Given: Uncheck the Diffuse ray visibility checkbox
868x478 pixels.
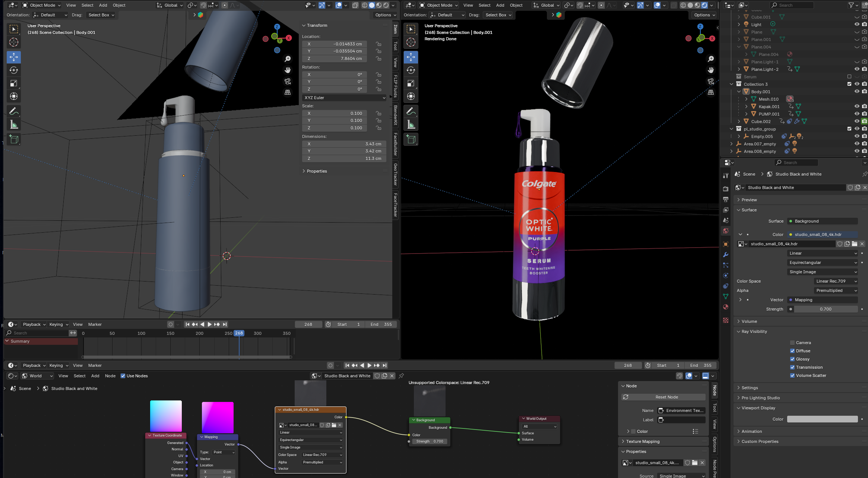Looking at the screenshot, I should pyautogui.click(x=792, y=351).
